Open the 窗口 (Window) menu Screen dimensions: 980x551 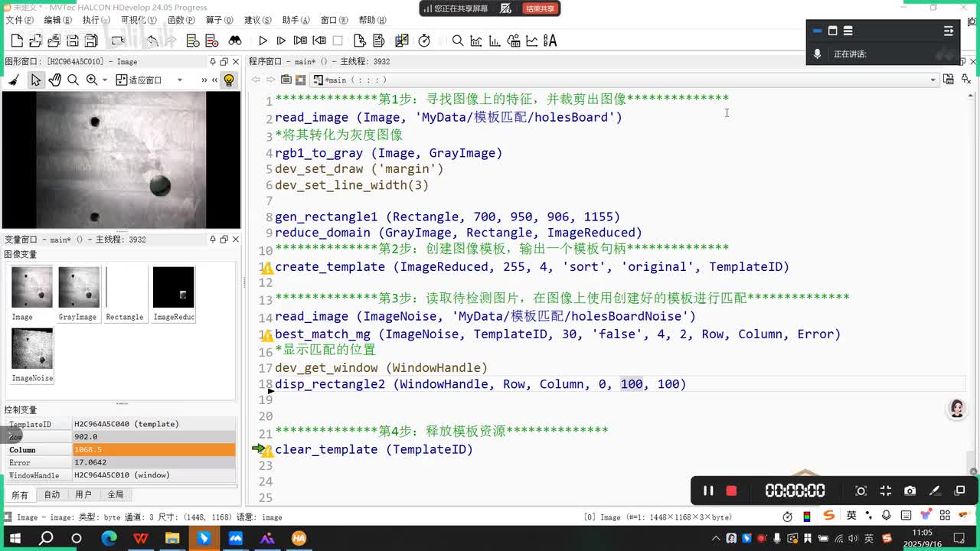coord(335,20)
